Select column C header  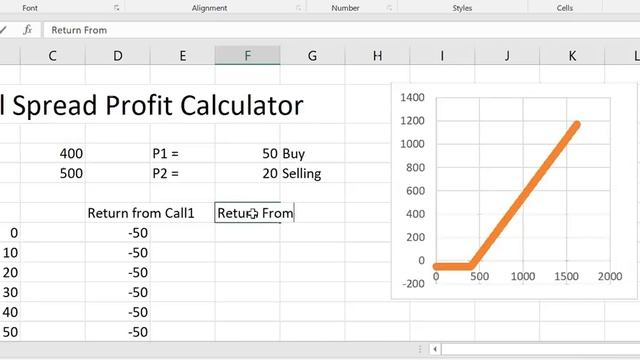[53, 56]
